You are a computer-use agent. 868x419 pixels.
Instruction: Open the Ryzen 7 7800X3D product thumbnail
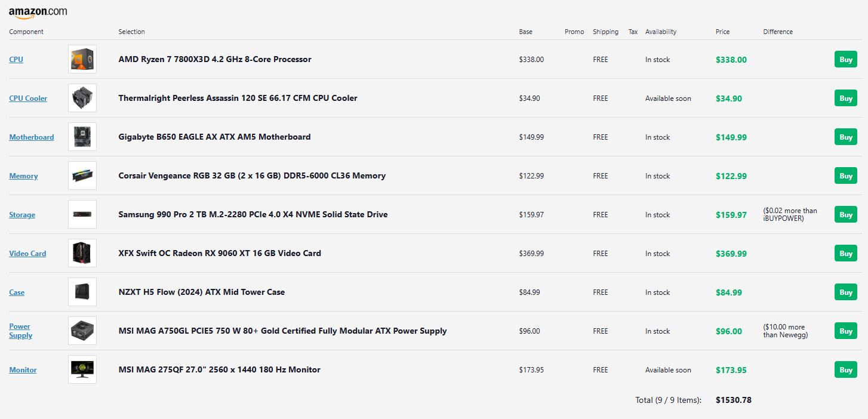tap(82, 60)
